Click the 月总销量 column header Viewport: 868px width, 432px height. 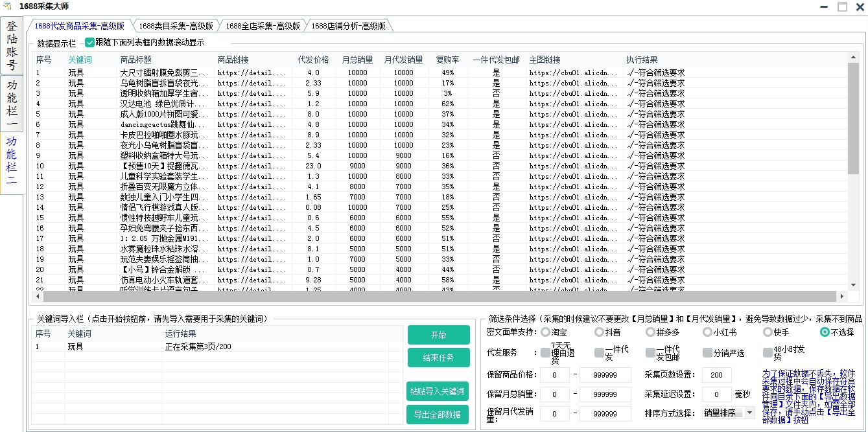coord(358,60)
